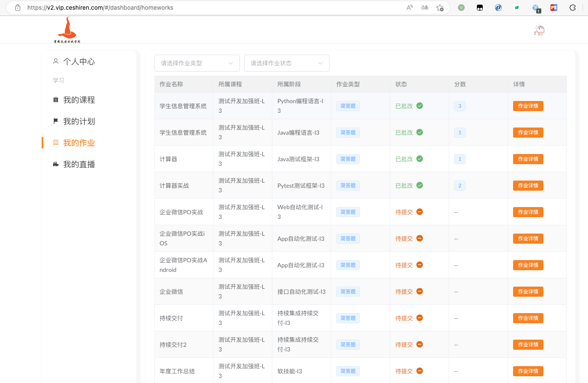The image size is (588, 383).
Task: Expand the 请选择作业类型 dropdown
Action: (197, 63)
